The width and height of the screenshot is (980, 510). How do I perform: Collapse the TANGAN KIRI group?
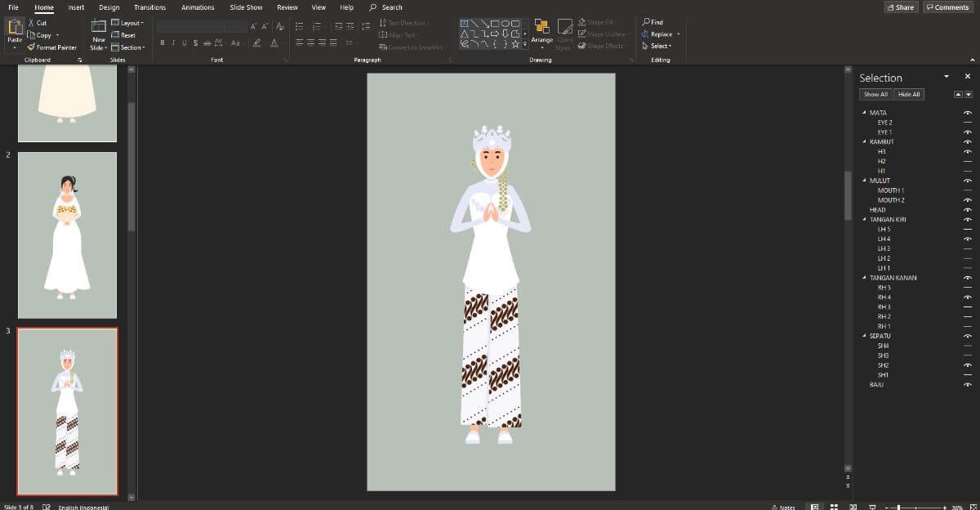tap(865, 220)
